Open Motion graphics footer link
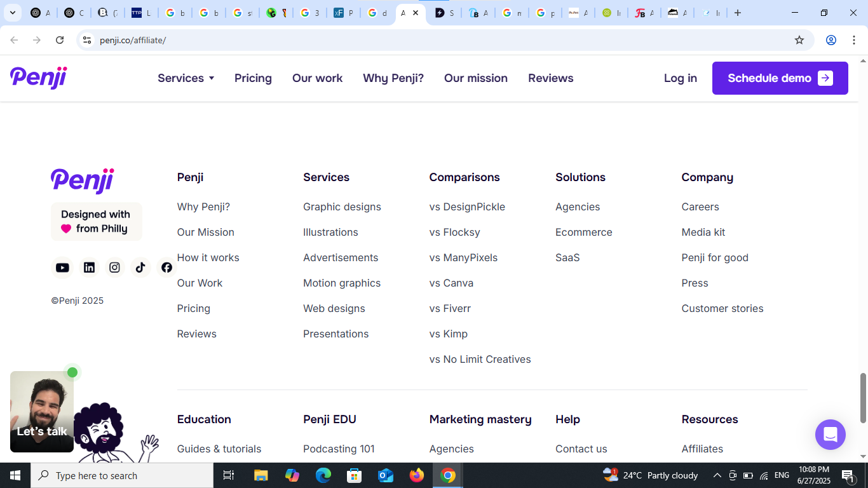The width and height of the screenshot is (868, 488). 342,283
